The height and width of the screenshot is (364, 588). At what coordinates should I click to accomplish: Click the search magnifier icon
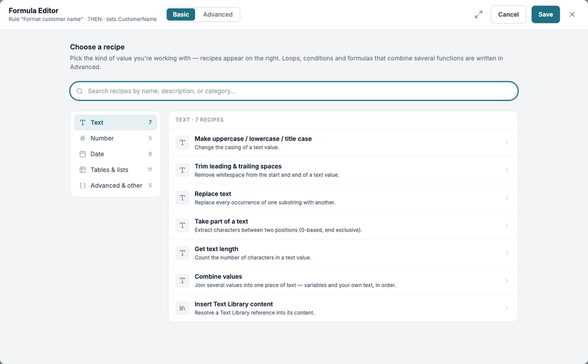pyautogui.click(x=79, y=91)
